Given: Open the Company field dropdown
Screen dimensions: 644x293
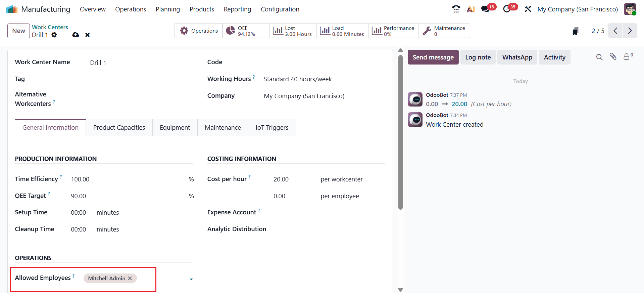Looking at the screenshot, I should pos(324,96).
